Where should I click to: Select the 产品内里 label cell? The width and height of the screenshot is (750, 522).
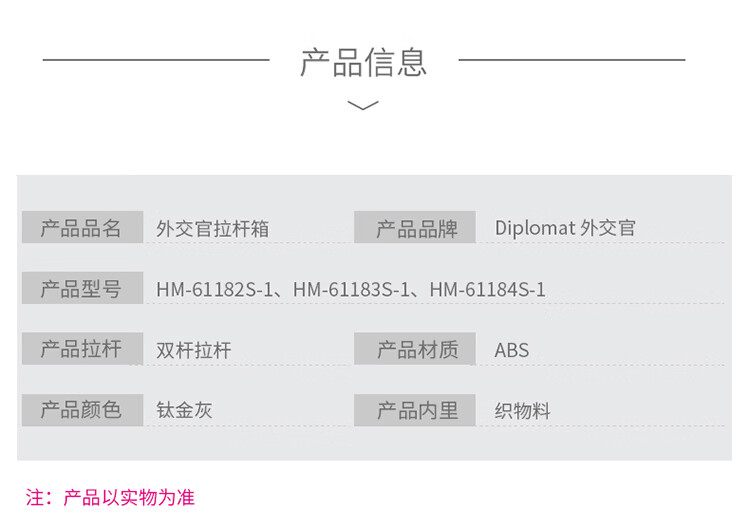tap(416, 410)
